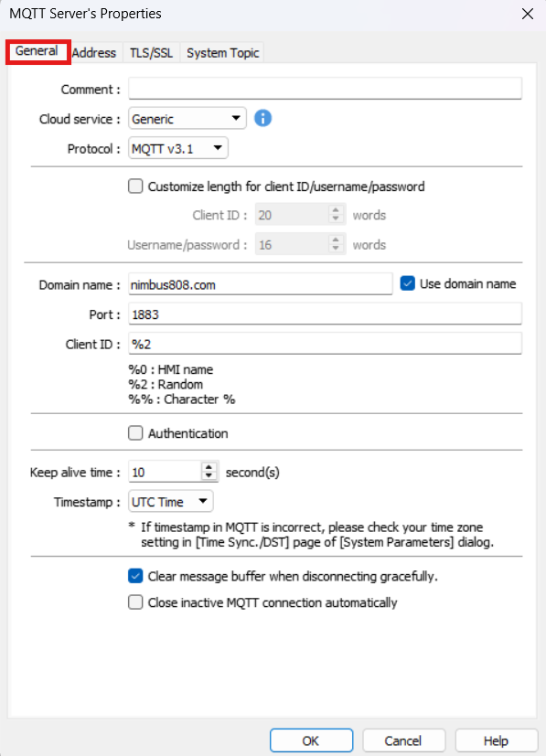546x756 pixels.
Task: Enable Authentication
Action: point(135,432)
